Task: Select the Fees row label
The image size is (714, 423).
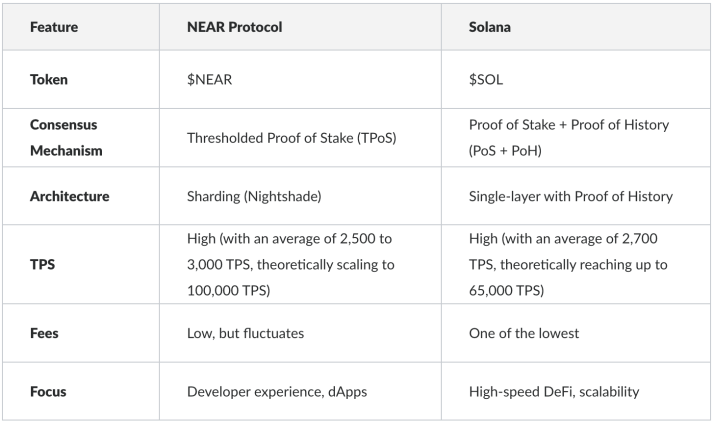Action: point(44,333)
